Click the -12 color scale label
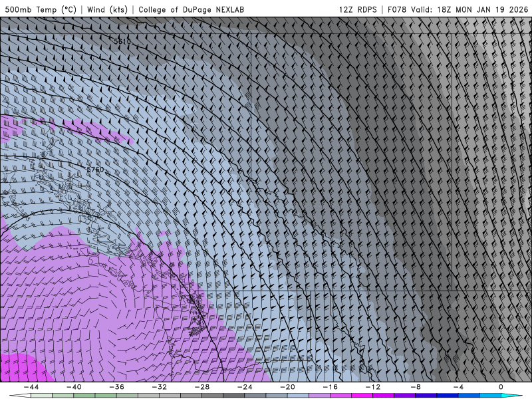This screenshot has height=399, width=532. pos(373,387)
